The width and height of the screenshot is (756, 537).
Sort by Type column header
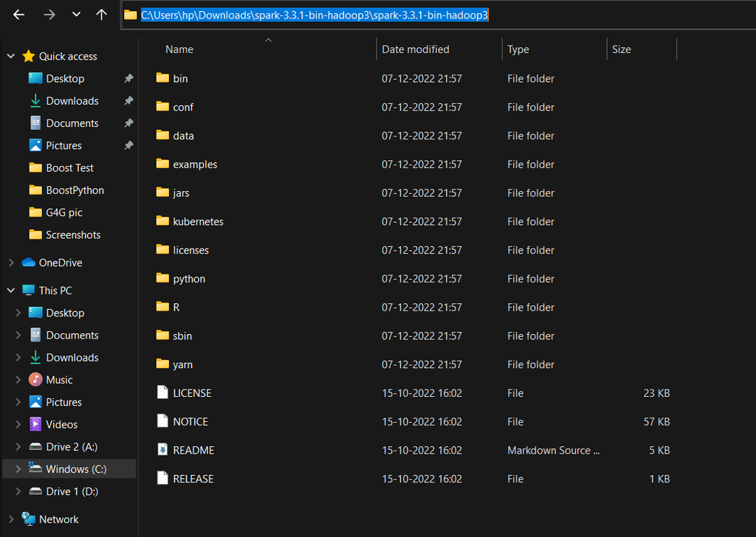click(x=518, y=49)
